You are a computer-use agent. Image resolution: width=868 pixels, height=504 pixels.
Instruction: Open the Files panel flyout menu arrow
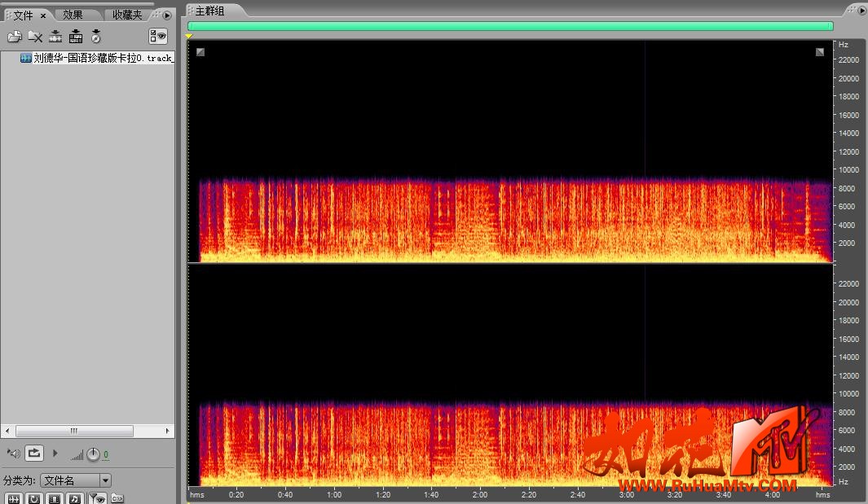(167, 15)
